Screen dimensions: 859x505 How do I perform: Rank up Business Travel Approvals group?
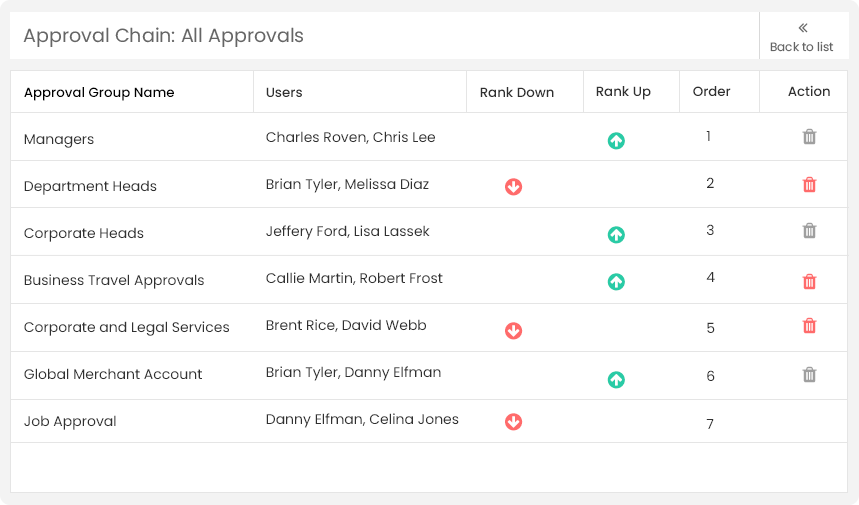[x=616, y=282]
